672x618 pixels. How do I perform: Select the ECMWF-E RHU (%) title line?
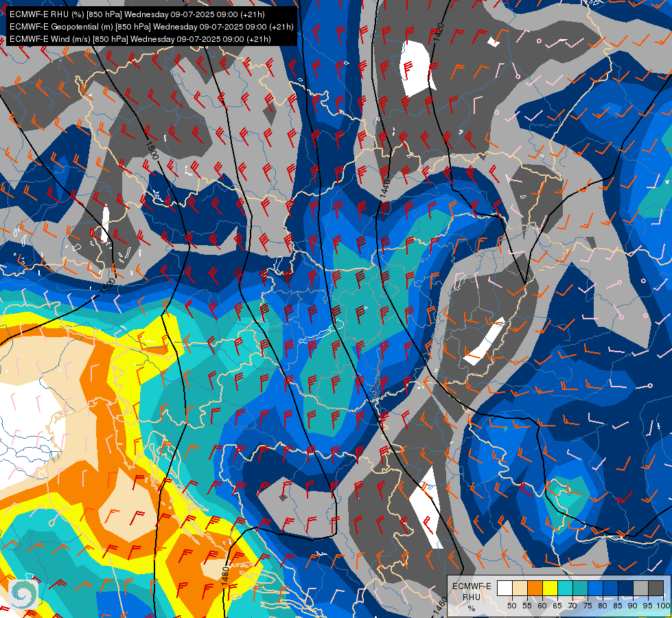coord(137,14)
